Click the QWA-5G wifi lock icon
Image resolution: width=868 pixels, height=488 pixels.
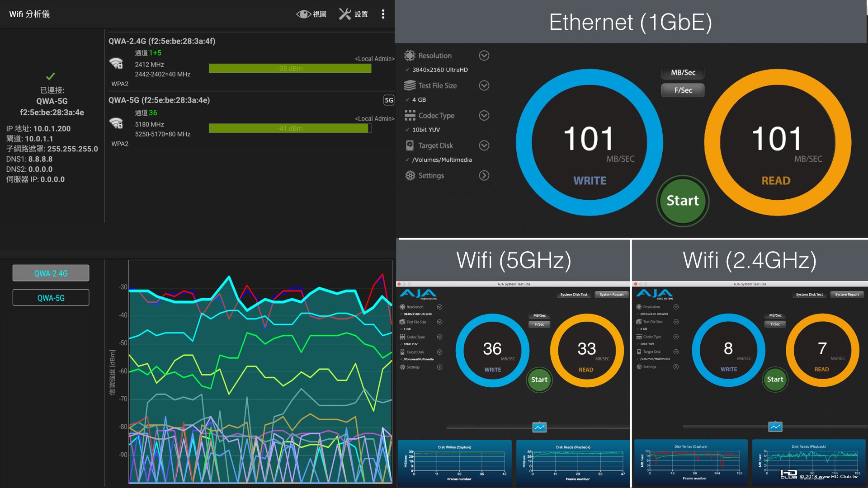tap(117, 123)
